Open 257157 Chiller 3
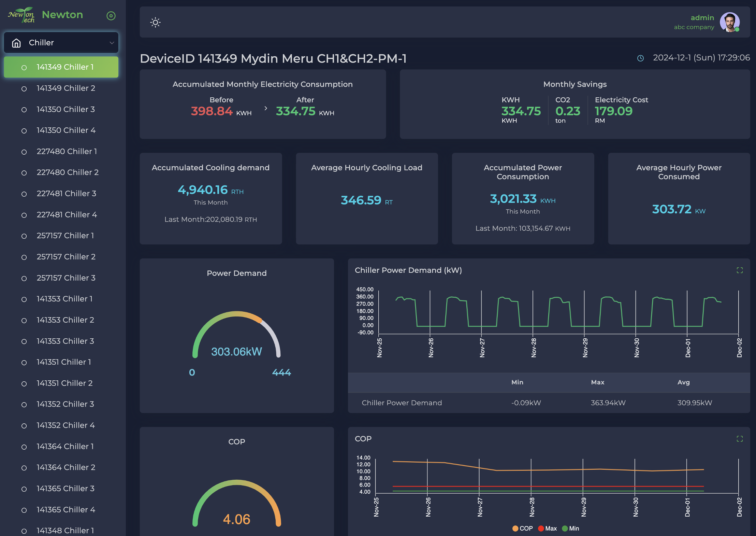Screen dimensions: 756x536 click(61, 278)
